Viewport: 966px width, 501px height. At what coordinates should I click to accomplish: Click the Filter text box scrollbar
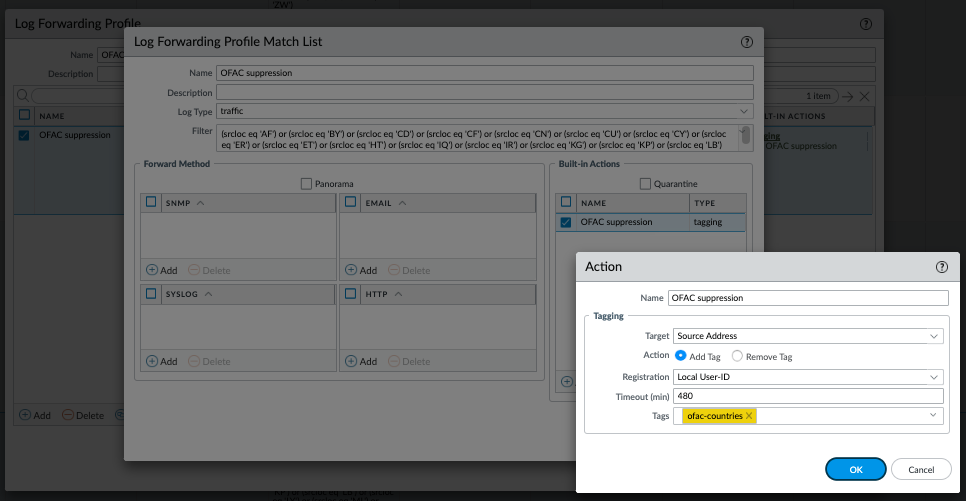coord(745,134)
